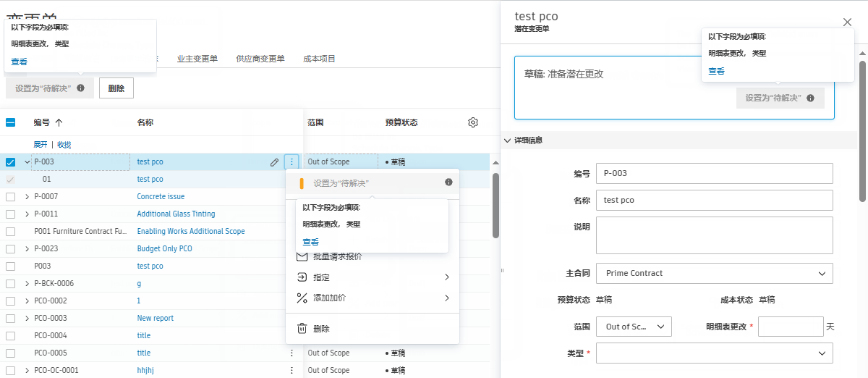Screen dimensions: 868x378
Task: Open the three-dot menu for row PCO-OC-0001
Action: [x=292, y=371]
